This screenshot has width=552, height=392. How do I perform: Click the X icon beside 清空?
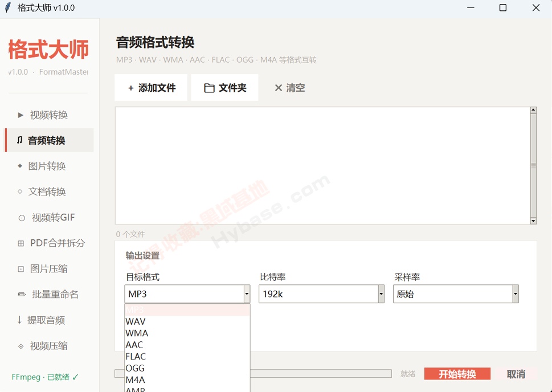pyautogui.click(x=278, y=88)
